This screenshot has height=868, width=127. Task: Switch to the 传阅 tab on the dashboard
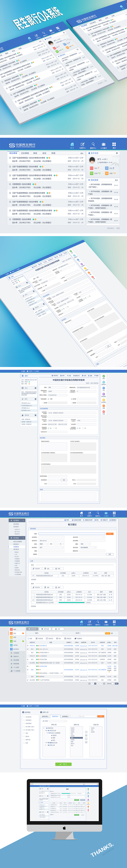point(53,153)
